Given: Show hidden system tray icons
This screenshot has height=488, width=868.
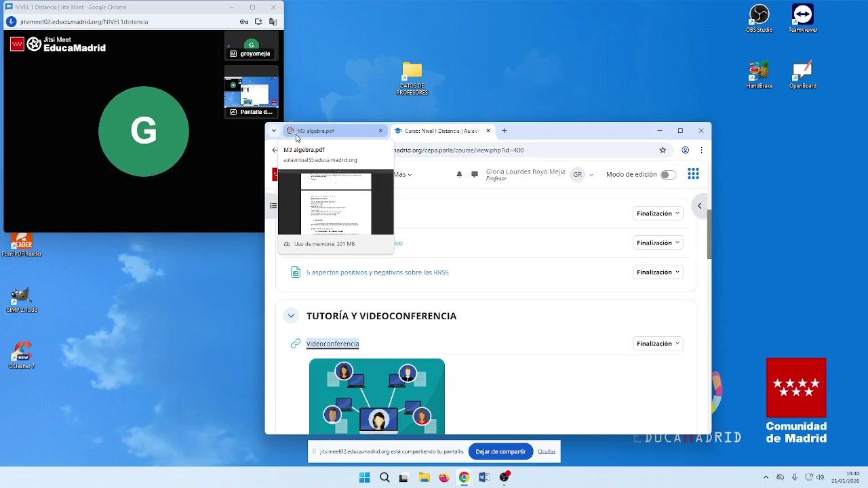Looking at the screenshot, I should (766, 477).
